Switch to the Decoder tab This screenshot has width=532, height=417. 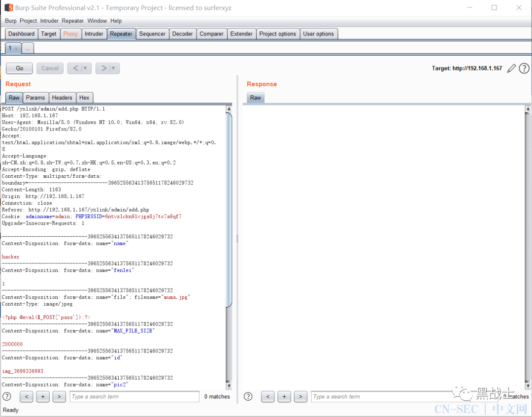(x=183, y=34)
